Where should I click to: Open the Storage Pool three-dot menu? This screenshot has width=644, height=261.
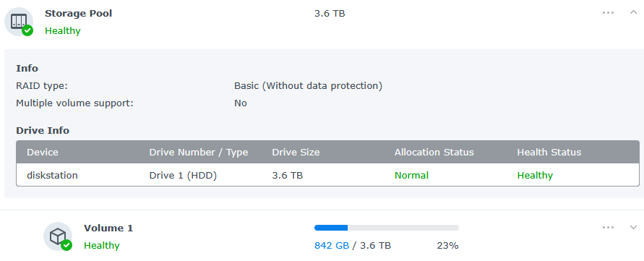point(608,13)
